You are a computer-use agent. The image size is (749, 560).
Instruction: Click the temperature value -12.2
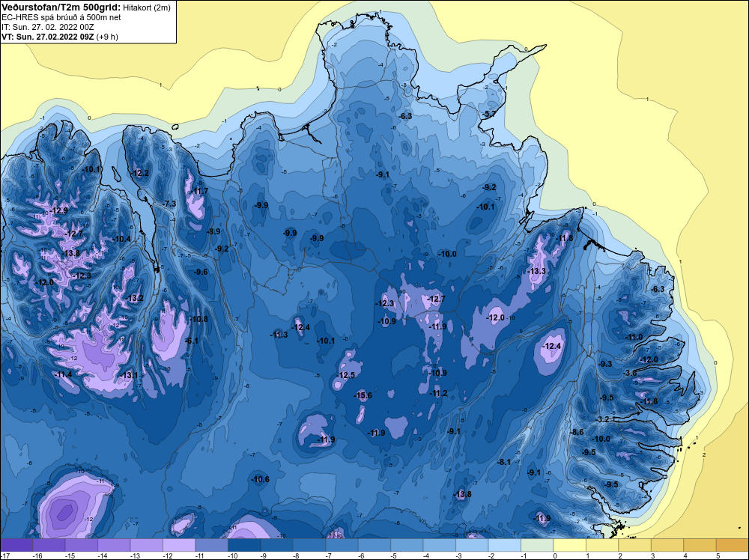(x=140, y=173)
